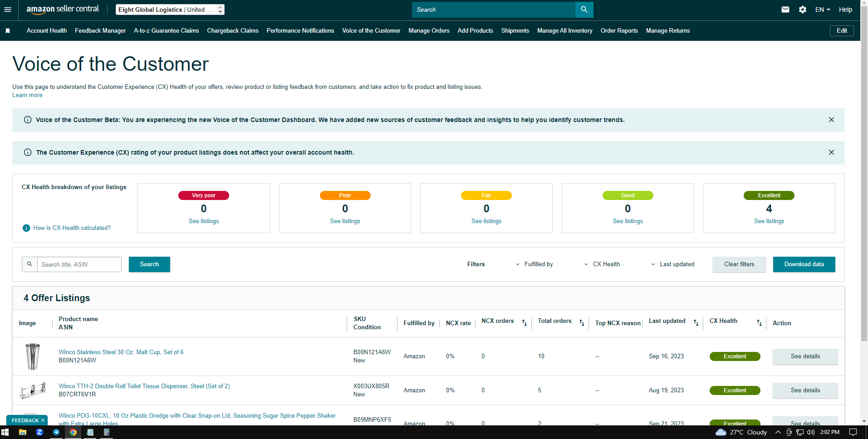Go to Account Health tab

click(47, 31)
